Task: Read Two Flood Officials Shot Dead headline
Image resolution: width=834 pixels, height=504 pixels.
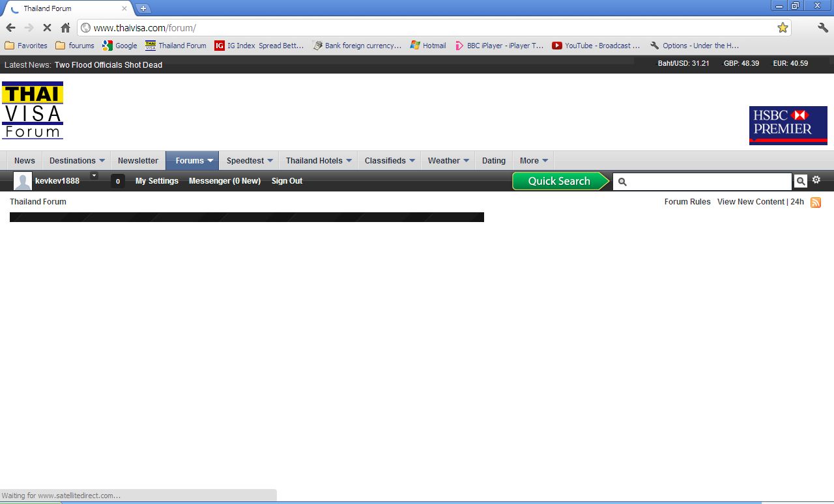Action: click(x=108, y=65)
